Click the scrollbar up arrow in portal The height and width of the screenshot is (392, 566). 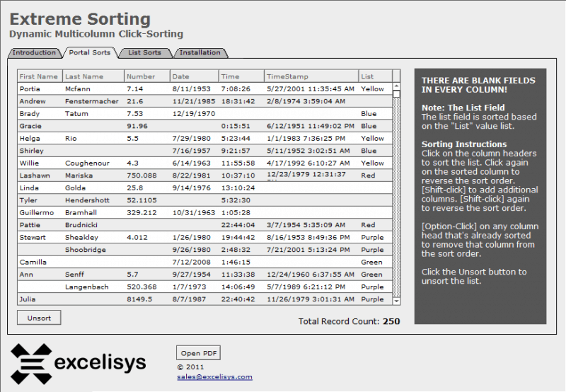click(396, 86)
